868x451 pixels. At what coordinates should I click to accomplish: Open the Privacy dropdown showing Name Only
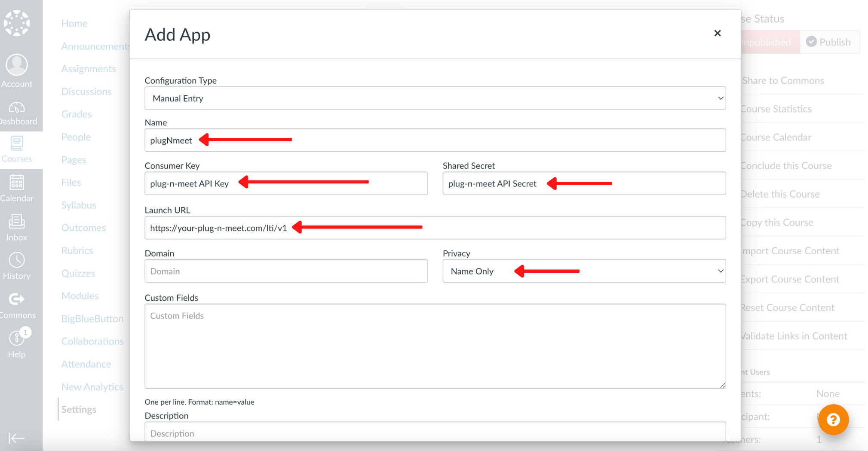(584, 271)
